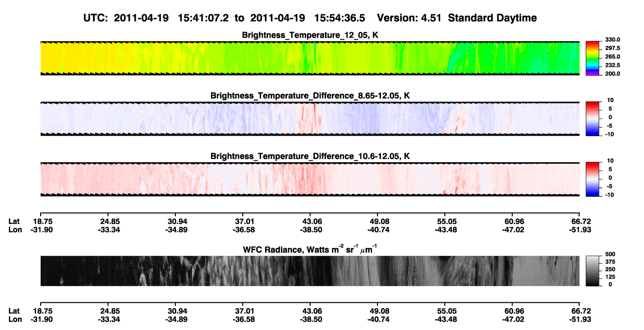
Task: Click the 'WFC Radiance, Watts' panel title
Action: (310, 249)
